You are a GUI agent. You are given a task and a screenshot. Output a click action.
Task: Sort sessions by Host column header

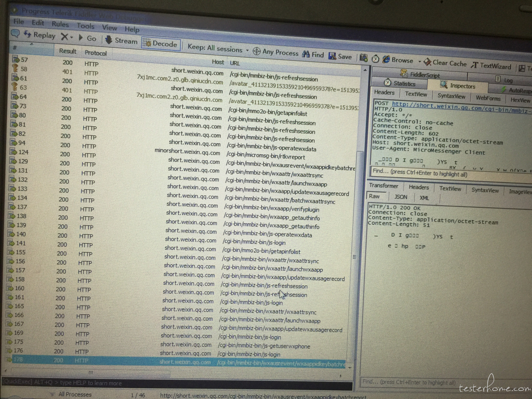(x=218, y=62)
